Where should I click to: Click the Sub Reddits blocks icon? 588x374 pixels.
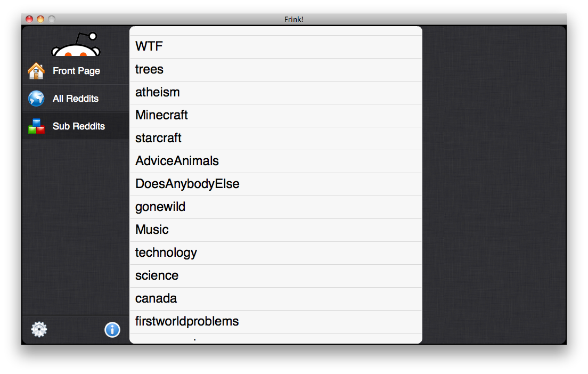36,126
